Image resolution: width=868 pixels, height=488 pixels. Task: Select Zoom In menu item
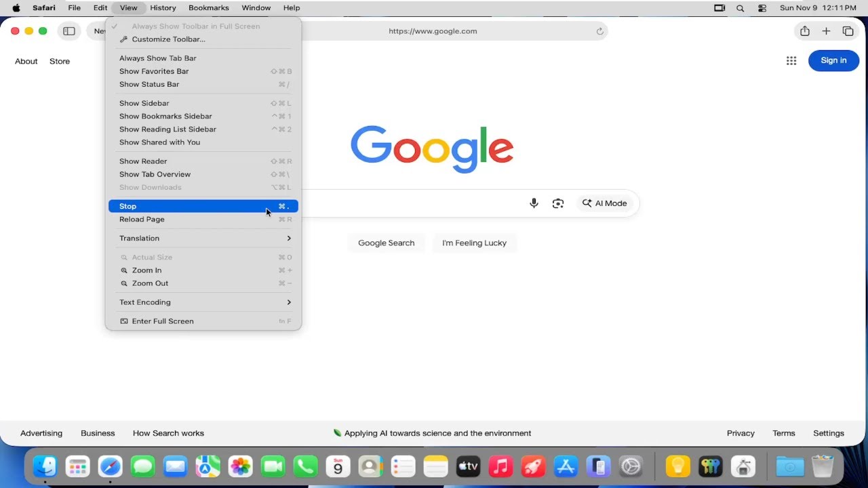click(203, 270)
